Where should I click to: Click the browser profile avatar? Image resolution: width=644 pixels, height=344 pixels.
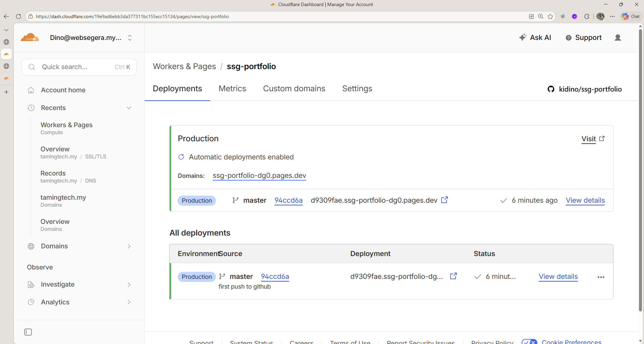601,16
